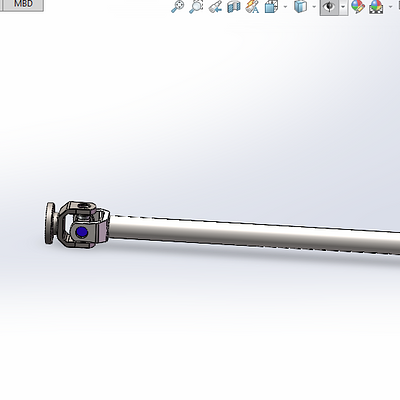Screen dimensions: 400x400
Task: Click the Zoom to Fit icon
Action: click(x=177, y=7)
